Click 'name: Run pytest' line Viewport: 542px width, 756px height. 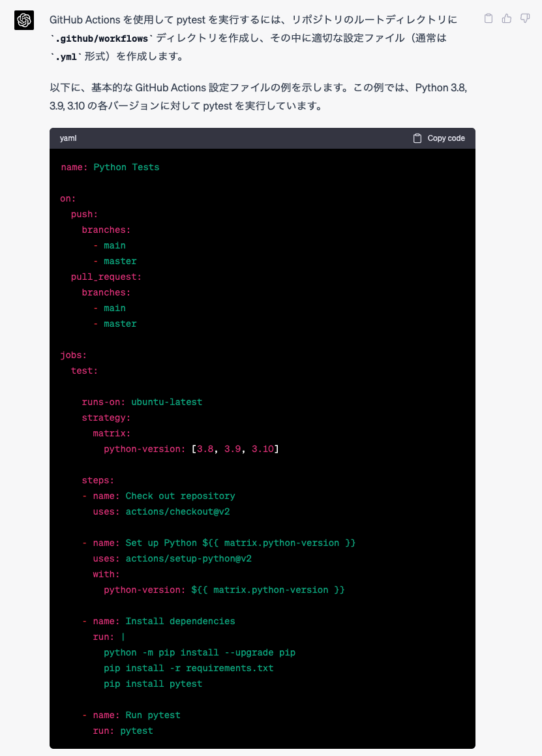(x=131, y=715)
